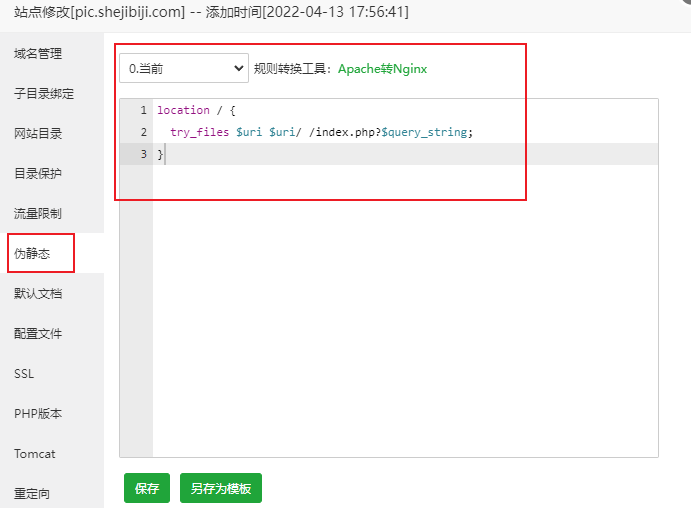Click the green 保存 button

click(x=147, y=488)
